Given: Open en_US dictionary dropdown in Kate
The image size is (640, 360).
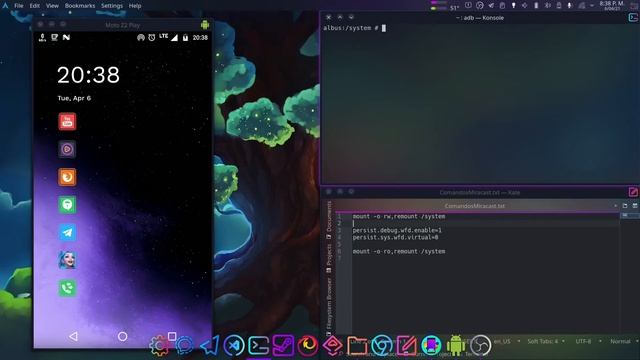Looking at the screenshot, I should click(x=507, y=341).
